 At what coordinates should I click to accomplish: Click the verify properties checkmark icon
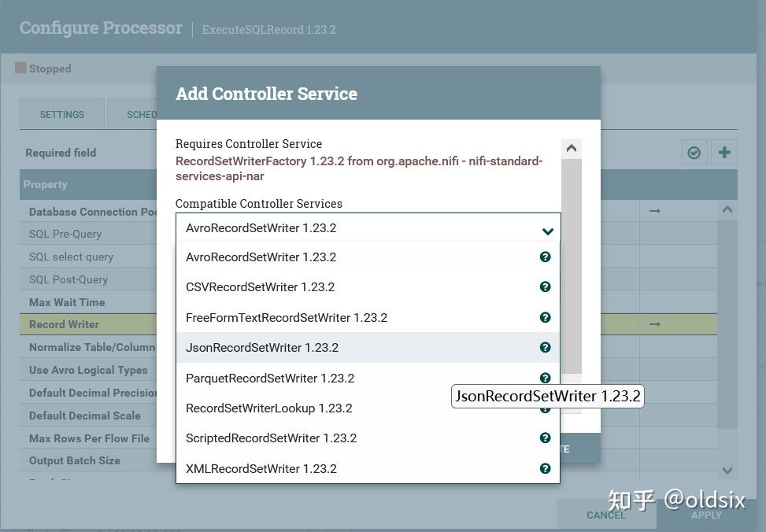pyautogui.click(x=694, y=153)
